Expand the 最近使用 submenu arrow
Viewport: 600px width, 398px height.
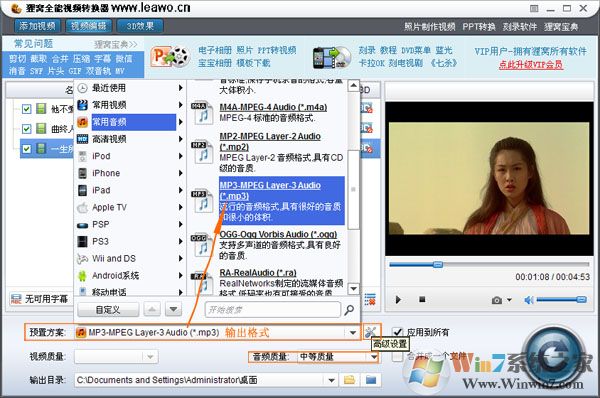coord(180,88)
